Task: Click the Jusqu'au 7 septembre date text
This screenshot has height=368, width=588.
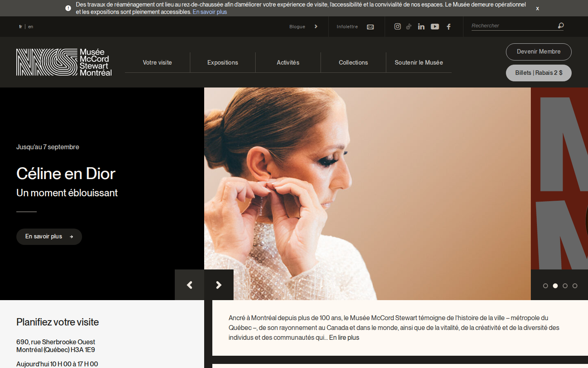Action: click(x=48, y=147)
